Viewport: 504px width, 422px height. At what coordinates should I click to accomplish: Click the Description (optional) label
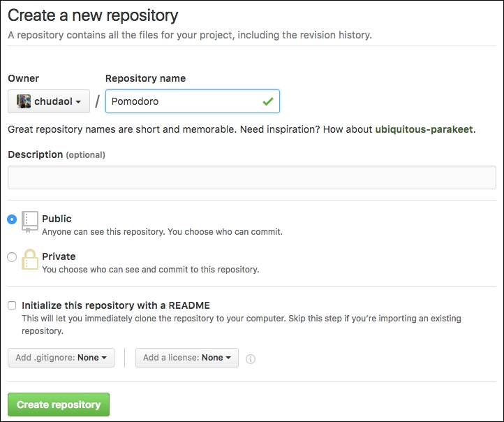point(57,154)
